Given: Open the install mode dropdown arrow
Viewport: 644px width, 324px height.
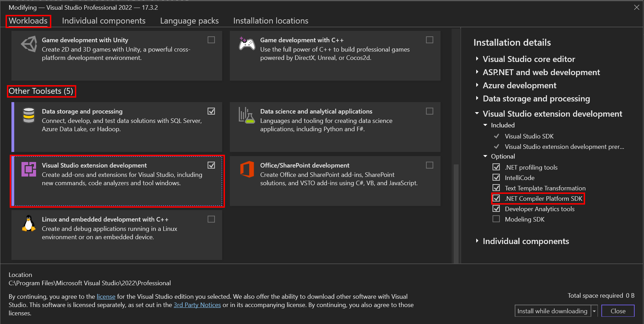Looking at the screenshot, I should point(594,311).
